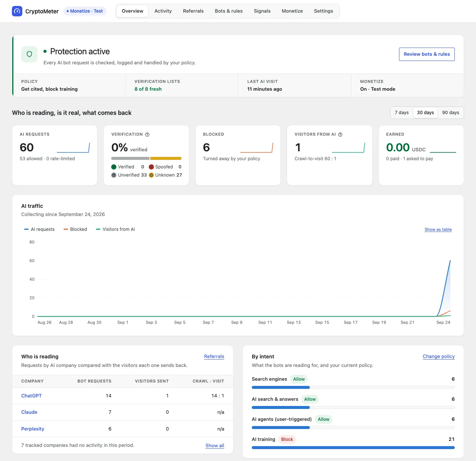Open the Blocked stat card

238,155
